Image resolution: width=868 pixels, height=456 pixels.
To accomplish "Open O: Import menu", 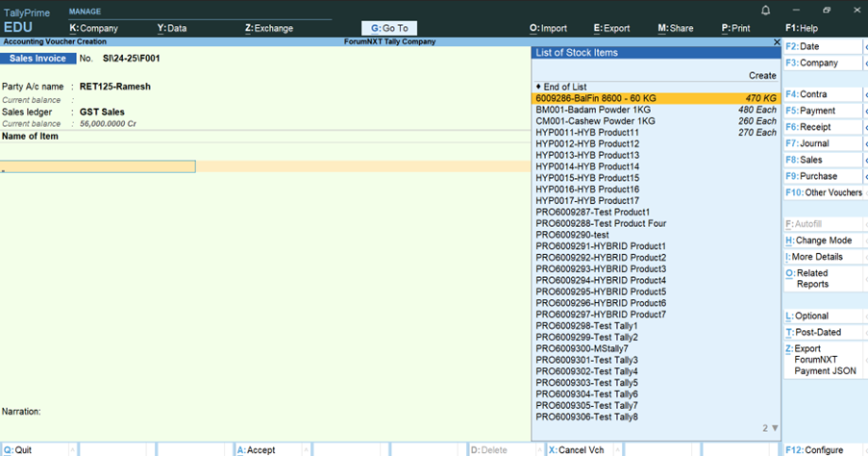I will click(548, 28).
